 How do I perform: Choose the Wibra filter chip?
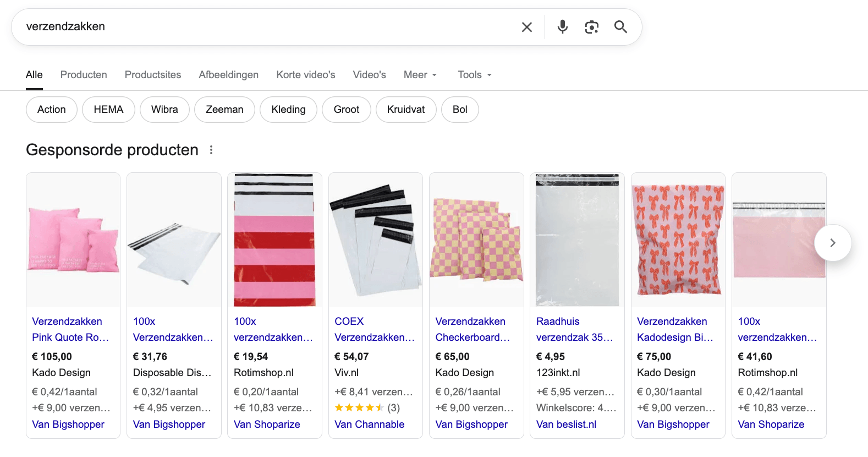[x=164, y=110]
